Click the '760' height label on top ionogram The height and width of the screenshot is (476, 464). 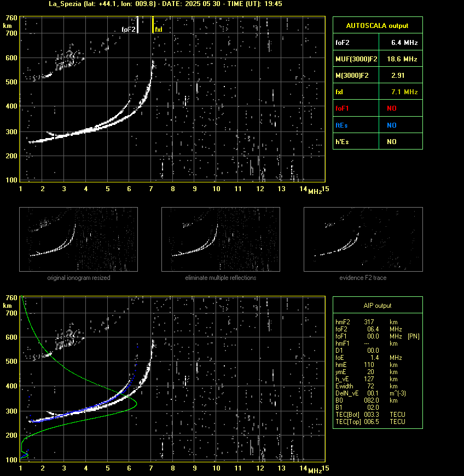coord(11,18)
